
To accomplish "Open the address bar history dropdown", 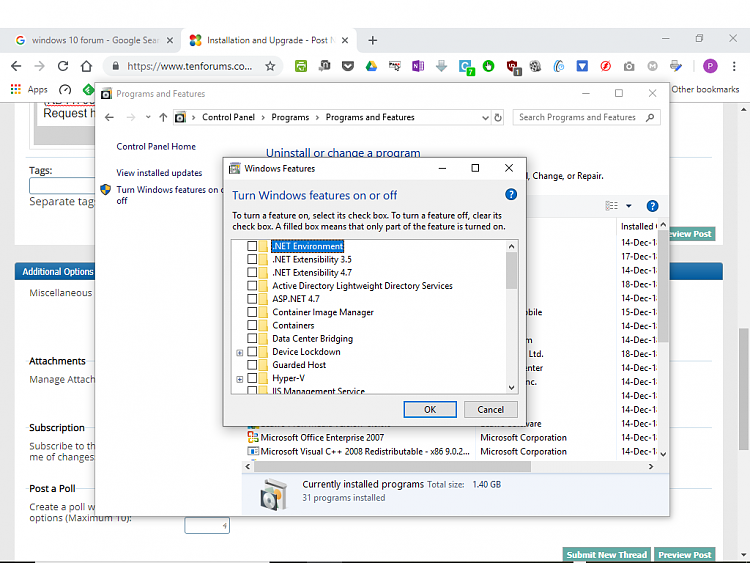I will tap(485, 118).
